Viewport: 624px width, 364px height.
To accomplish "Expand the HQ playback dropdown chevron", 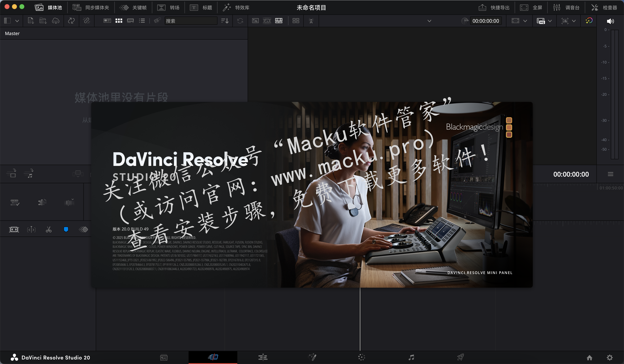I will click(550, 21).
